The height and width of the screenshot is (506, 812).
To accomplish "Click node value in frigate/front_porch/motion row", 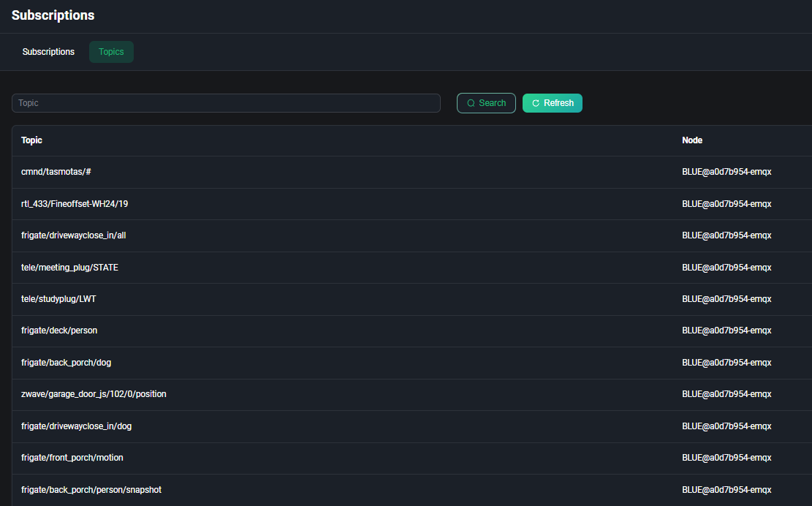I will click(x=726, y=458).
